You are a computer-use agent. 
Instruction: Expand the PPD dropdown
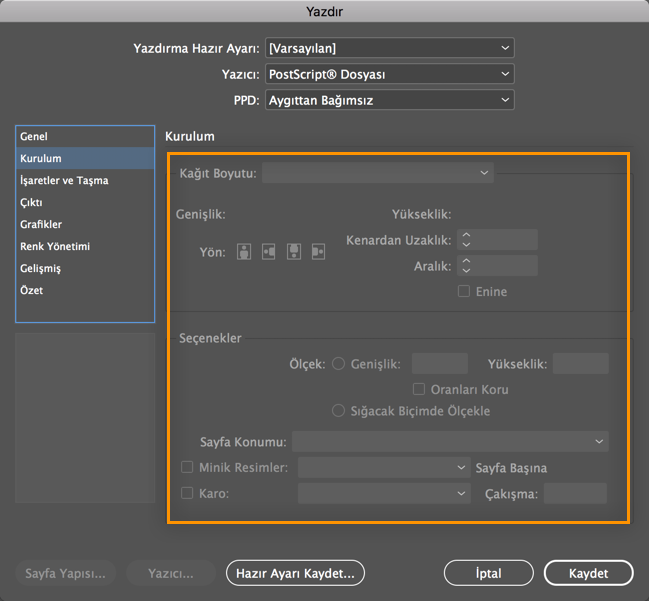(389, 100)
